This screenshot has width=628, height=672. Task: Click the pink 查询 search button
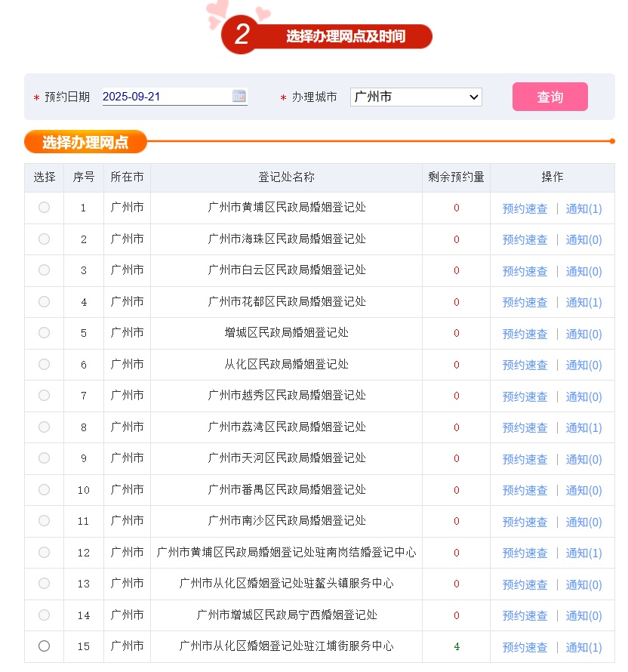[549, 97]
